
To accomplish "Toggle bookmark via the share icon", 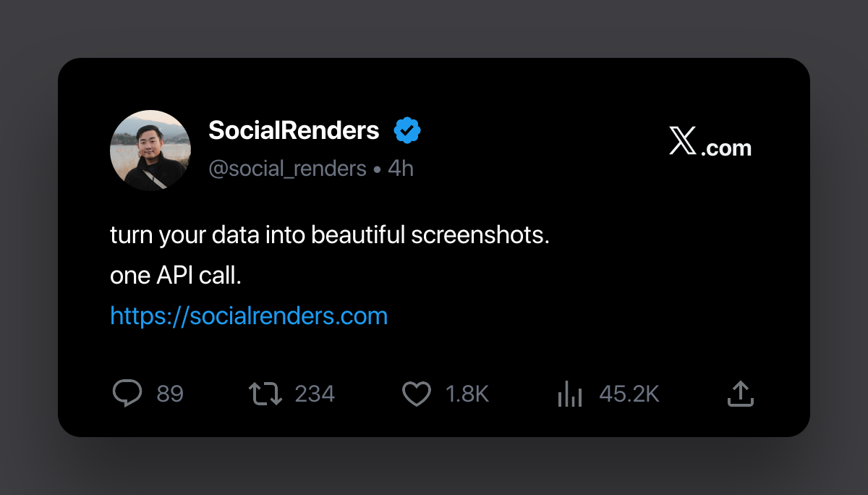I will click(740, 394).
